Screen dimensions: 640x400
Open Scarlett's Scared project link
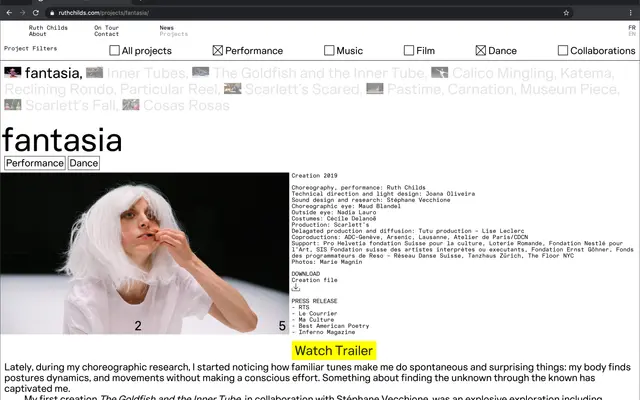coord(303,89)
